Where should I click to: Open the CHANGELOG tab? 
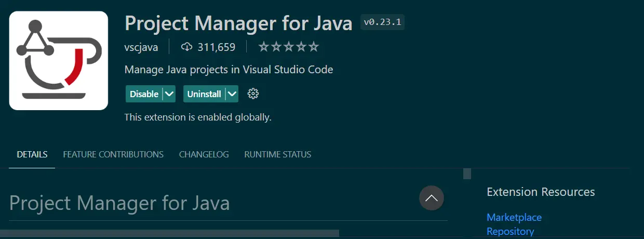coord(204,154)
